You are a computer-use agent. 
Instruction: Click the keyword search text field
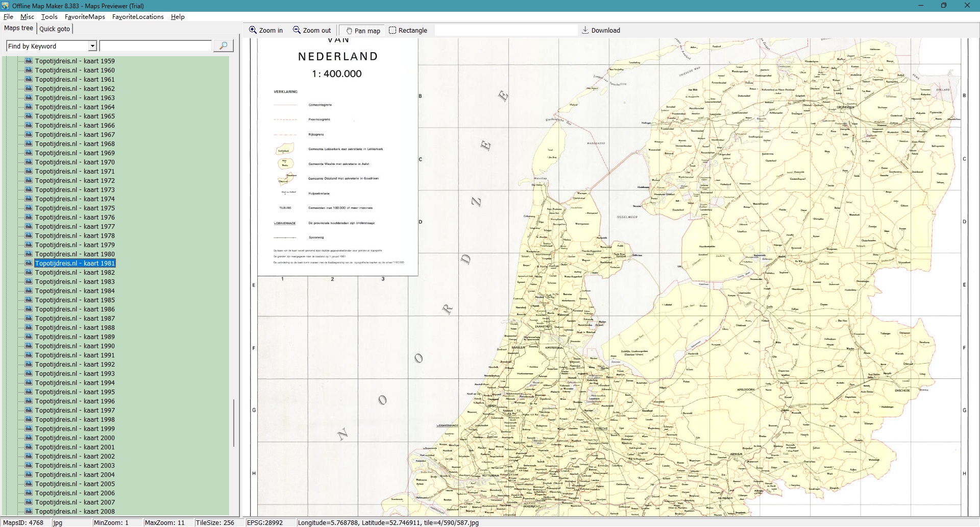coord(156,46)
